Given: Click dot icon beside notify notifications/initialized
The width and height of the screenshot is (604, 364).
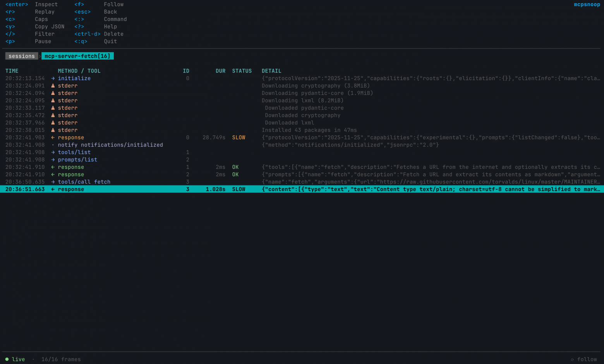Looking at the screenshot, I should click(x=53, y=145).
